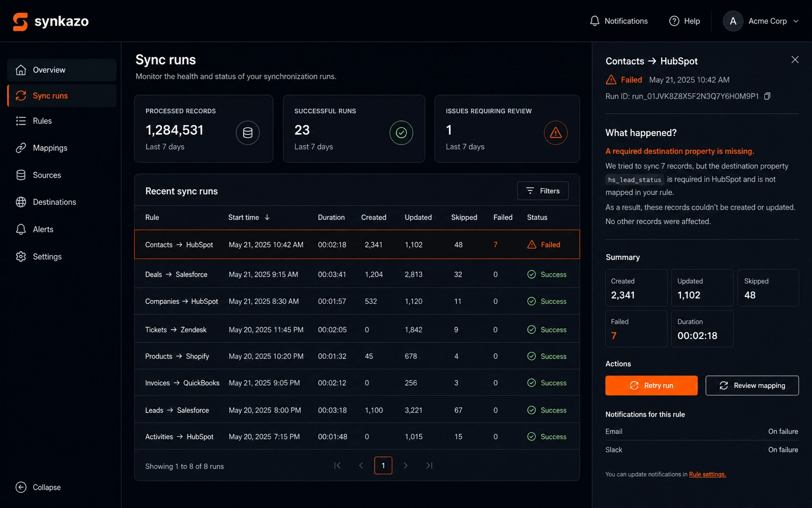The image size is (812, 508).
Task: Click Success check icon in Leads row
Action: (x=531, y=410)
